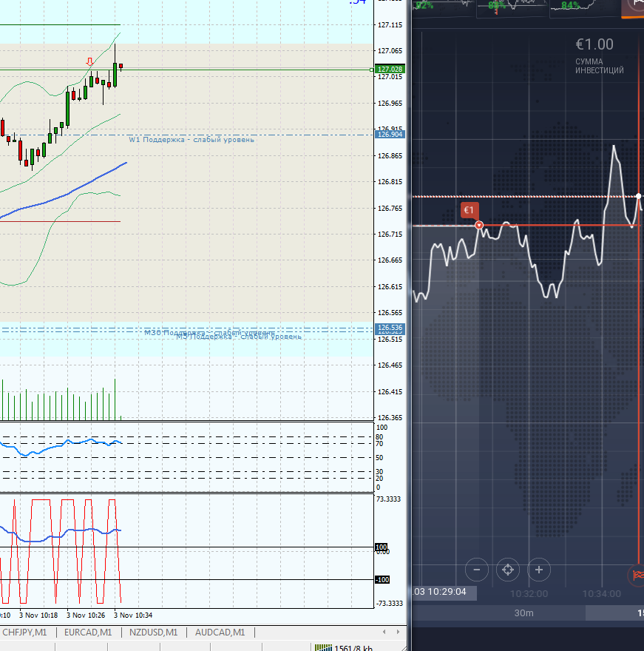This screenshot has height=651, width=644.
Task: Click the crosshair recenter chart icon
Action: point(508,570)
